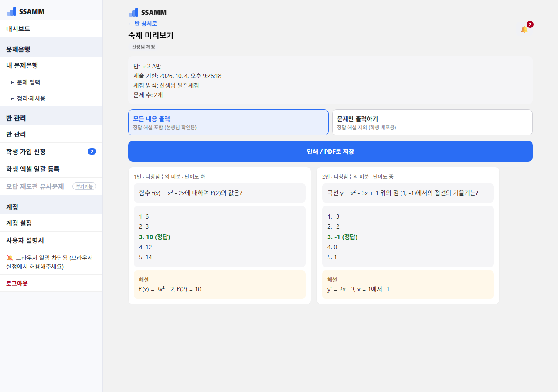Open 계정 설정 in the sidebar

pos(51,223)
